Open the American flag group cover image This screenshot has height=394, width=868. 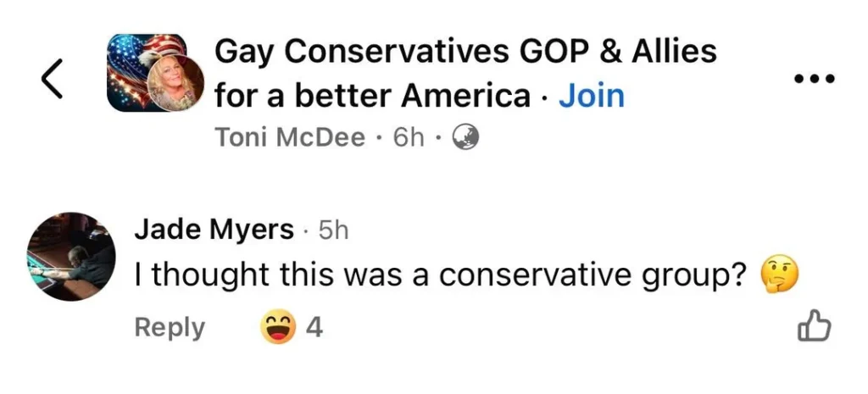pos(136,59)
